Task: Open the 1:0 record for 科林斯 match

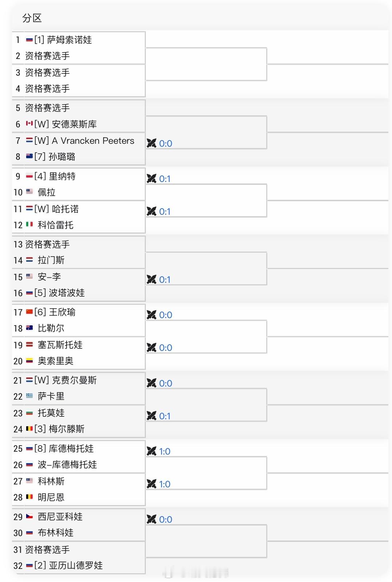Action: 165,484
